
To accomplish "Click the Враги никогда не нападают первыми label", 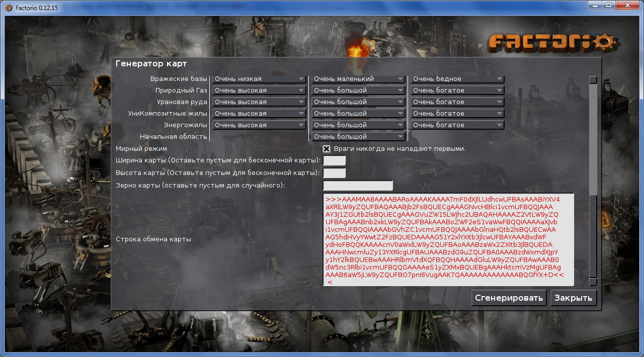I will [399, 149].
